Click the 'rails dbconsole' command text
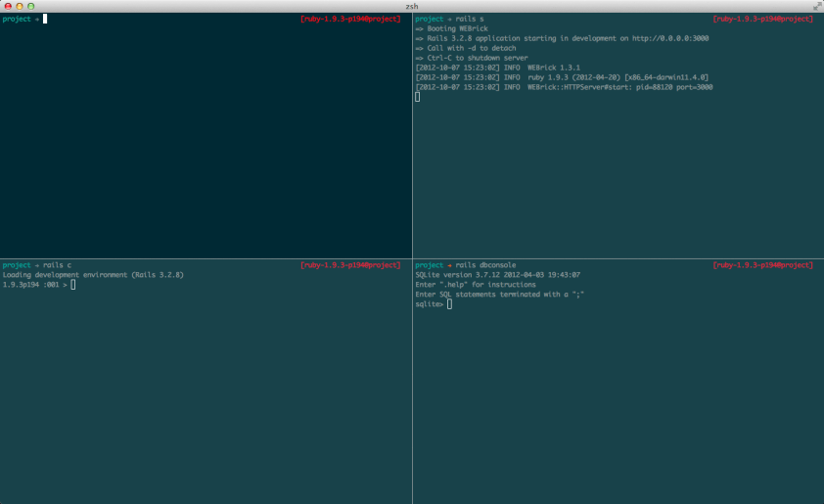Viewport: 824px width, 504px height. click(485, 265)
